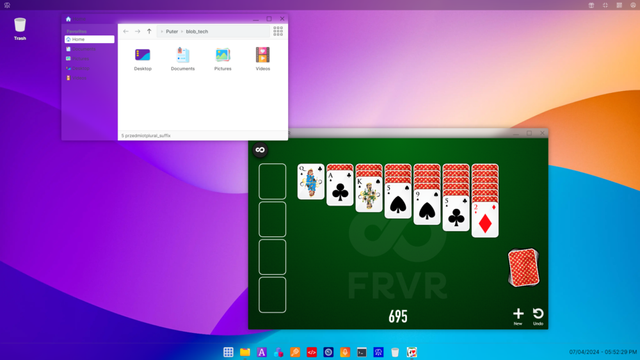Draw a card from the Solitaire stock pile

coord(524,267)
